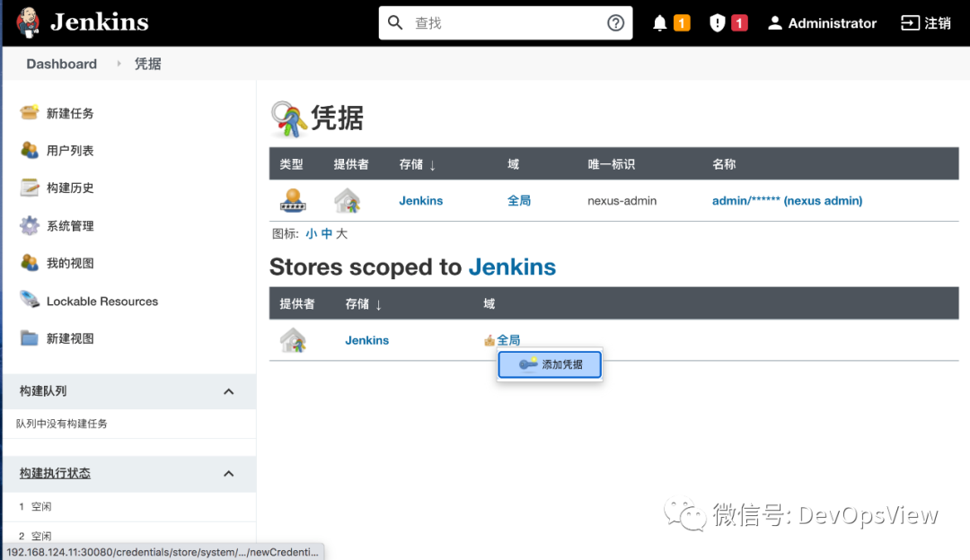The height and width of the screenshot is (560, 970).
Task: Open Jenkins link in Stores scoped heading
Action: (512, 267)
